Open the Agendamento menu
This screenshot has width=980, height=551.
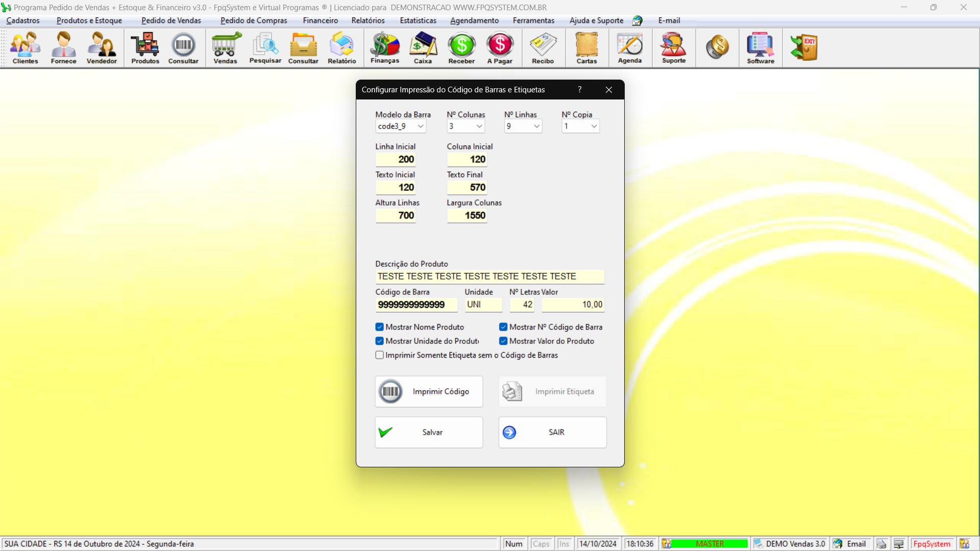[x=474, y=20]
